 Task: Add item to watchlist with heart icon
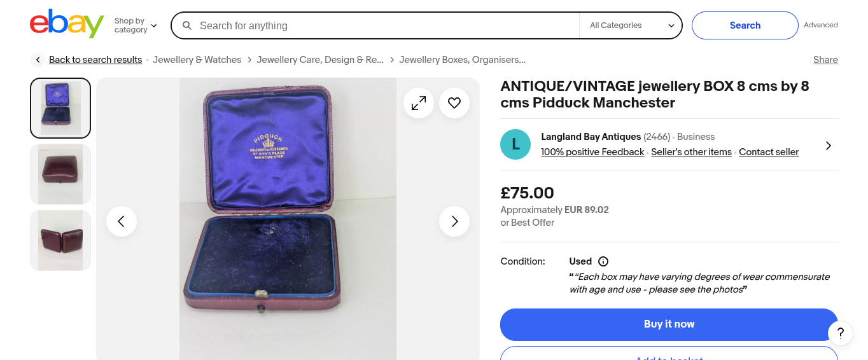coord(454,102)
